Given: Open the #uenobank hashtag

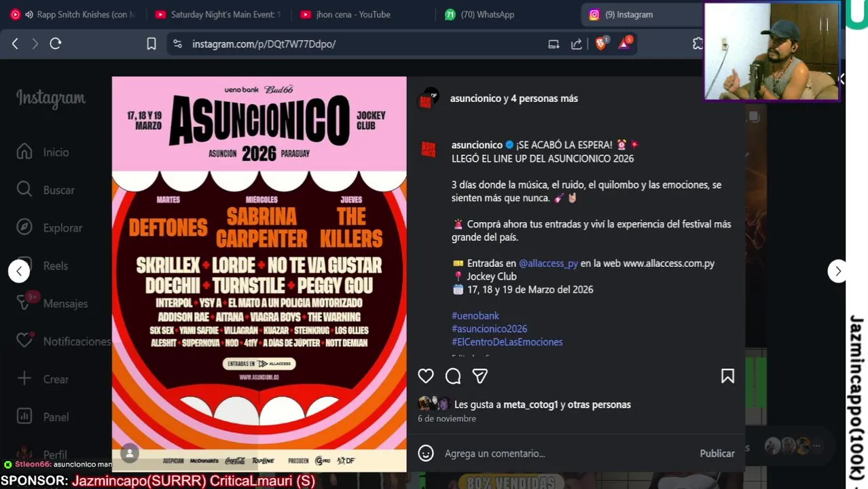Looking at the screenshot, I should 475,316.
